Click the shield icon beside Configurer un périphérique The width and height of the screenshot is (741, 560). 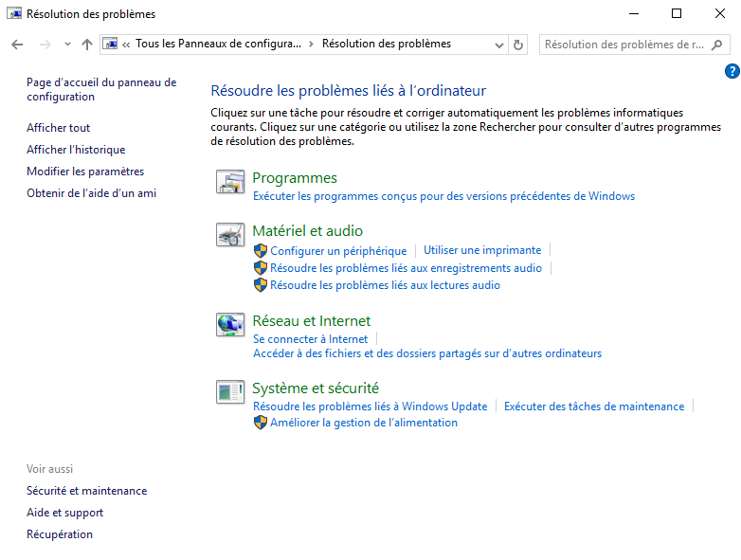pyautogui.click(x=261, y=250)
